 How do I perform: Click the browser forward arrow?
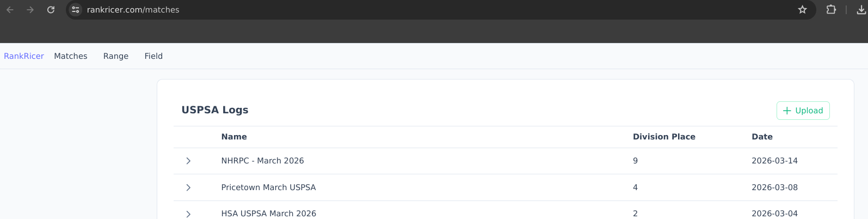pos(30,10)
